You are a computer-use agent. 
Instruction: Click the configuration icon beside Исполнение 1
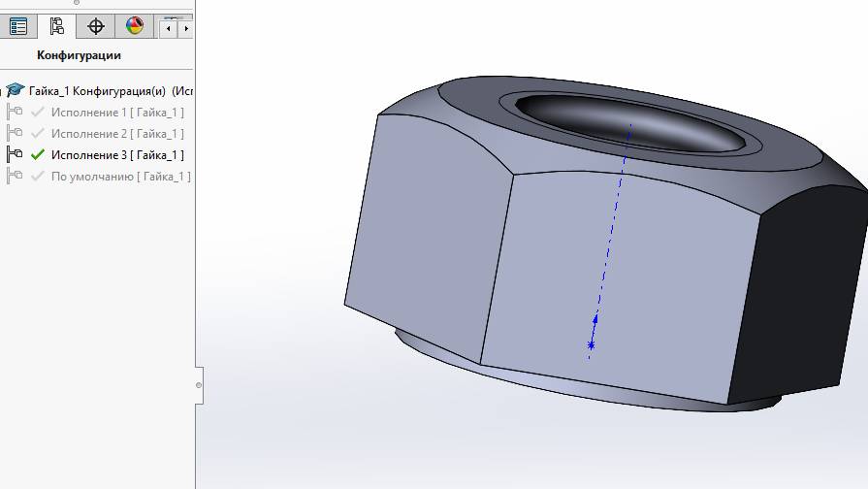tap(15, 112)
